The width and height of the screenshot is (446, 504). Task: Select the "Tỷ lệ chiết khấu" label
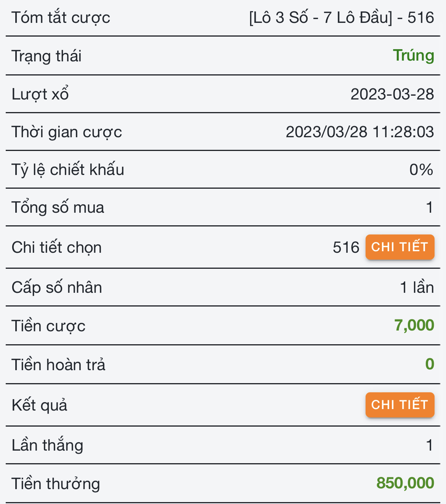pos(68,170)
